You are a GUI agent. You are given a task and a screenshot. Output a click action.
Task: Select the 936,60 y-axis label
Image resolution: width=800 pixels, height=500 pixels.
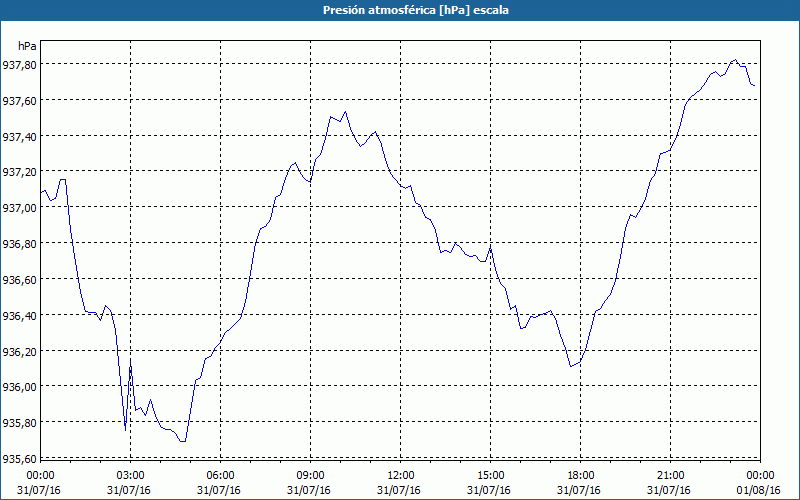(19, 280)
